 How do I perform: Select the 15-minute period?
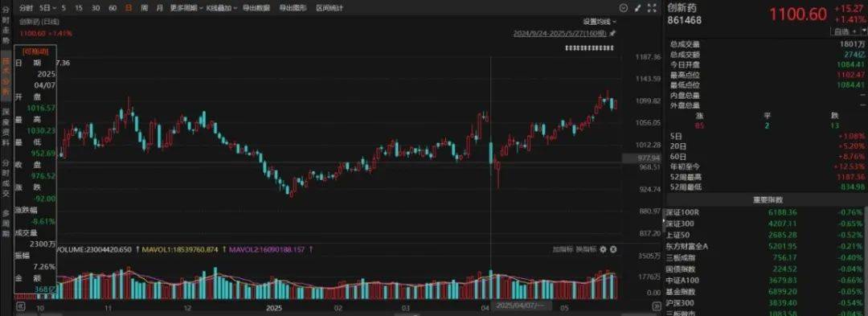point(79,8)
